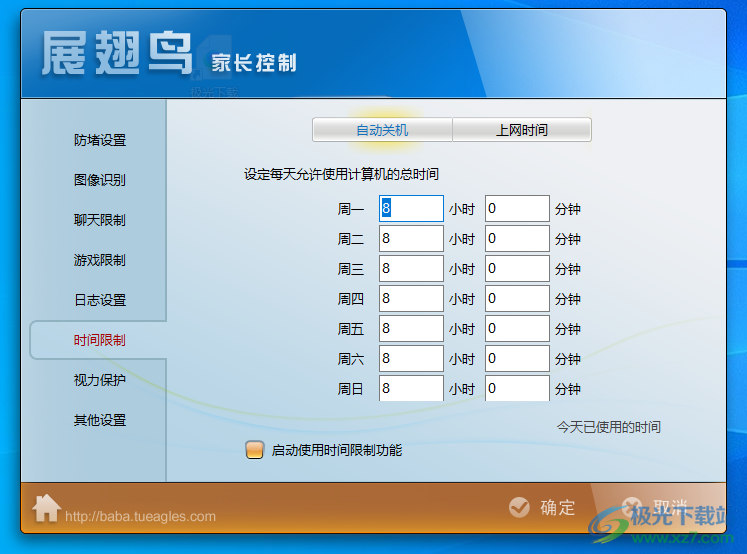The height and width of the screenshot is (554, 747).
Task: Click 周一 hours input field
Action: (411, 208)
